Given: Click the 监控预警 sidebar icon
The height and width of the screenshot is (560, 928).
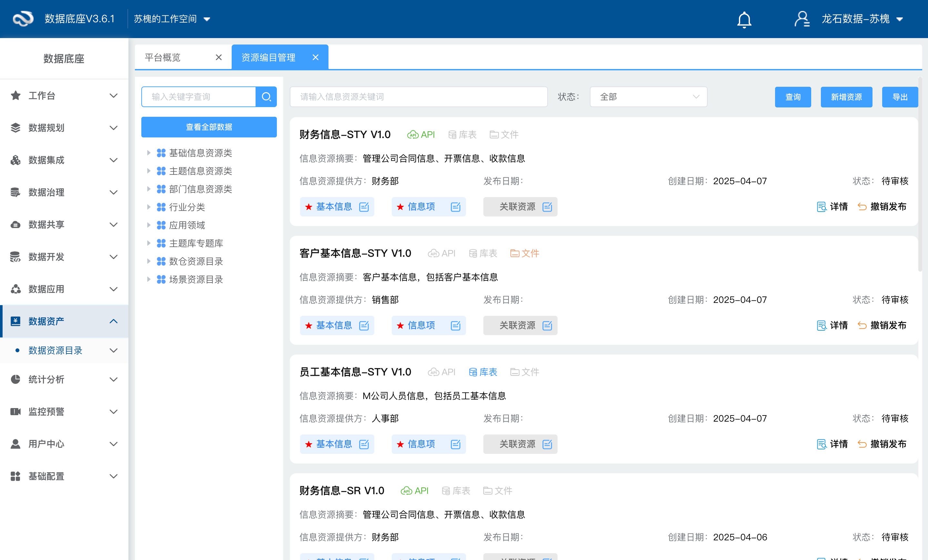Looking at the screenshot, I should coord(15,412).
